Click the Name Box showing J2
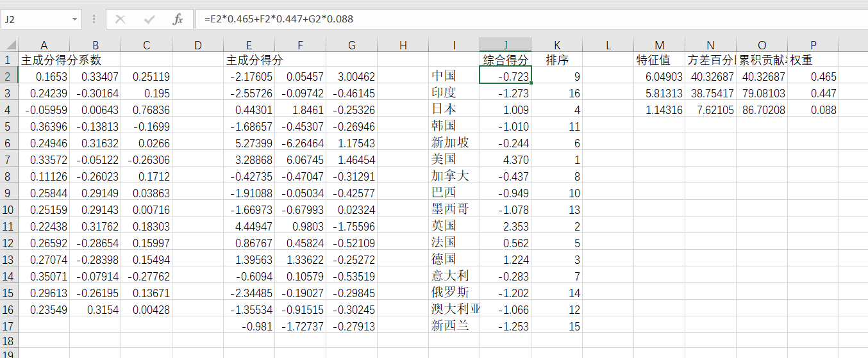 click(35, 19)
